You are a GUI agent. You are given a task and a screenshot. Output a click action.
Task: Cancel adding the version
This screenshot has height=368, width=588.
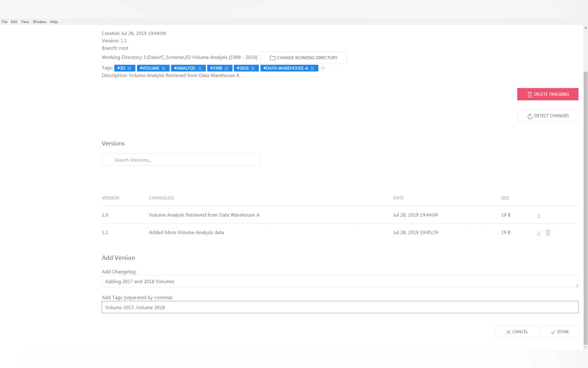pyautogui.click(x=516, y=332)
